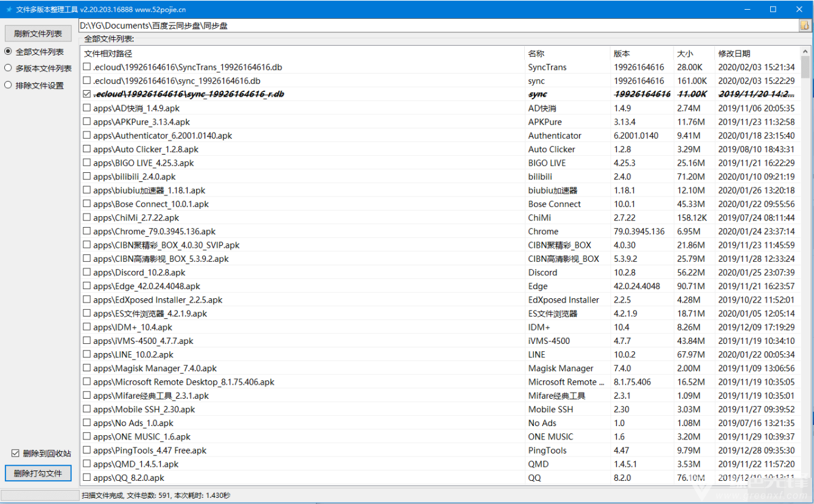Screen dimensions: 814x504
Task: Toggle 删除到回收站 checkbox
Action: (16, 453)
